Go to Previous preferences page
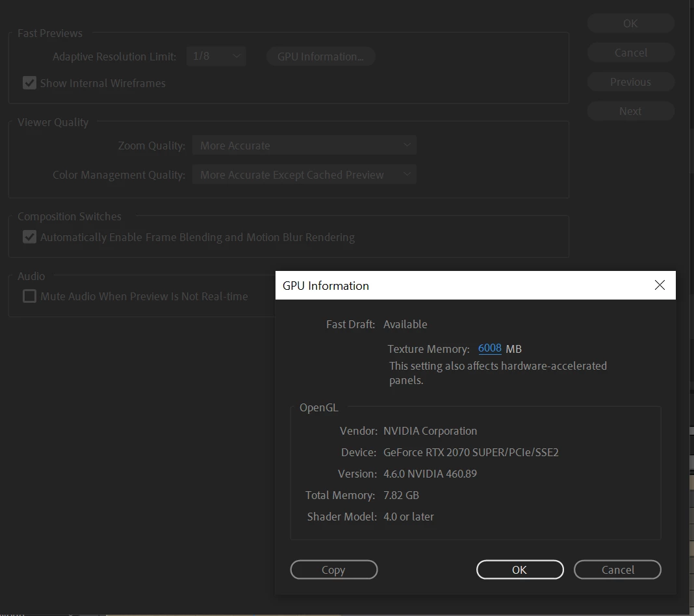This screenshot has width=694, height=616. (631, 82)
